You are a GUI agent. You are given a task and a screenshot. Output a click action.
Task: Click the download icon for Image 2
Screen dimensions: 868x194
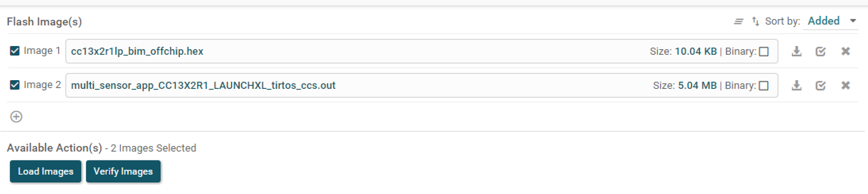tap(796, 85)
